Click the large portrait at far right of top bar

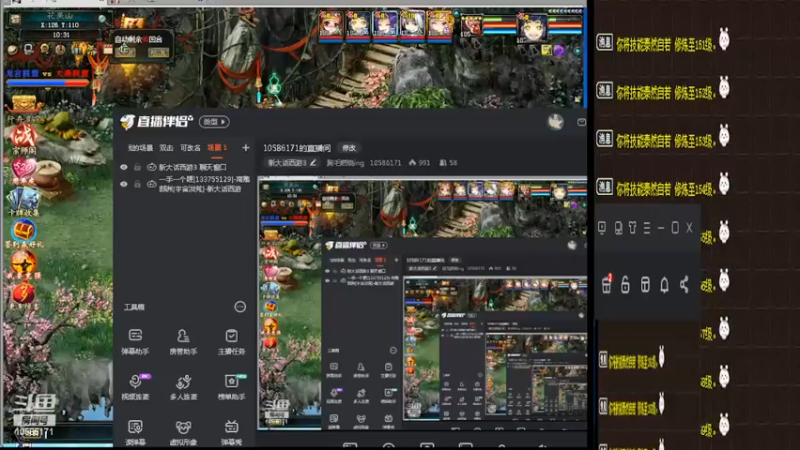(532, 28)
